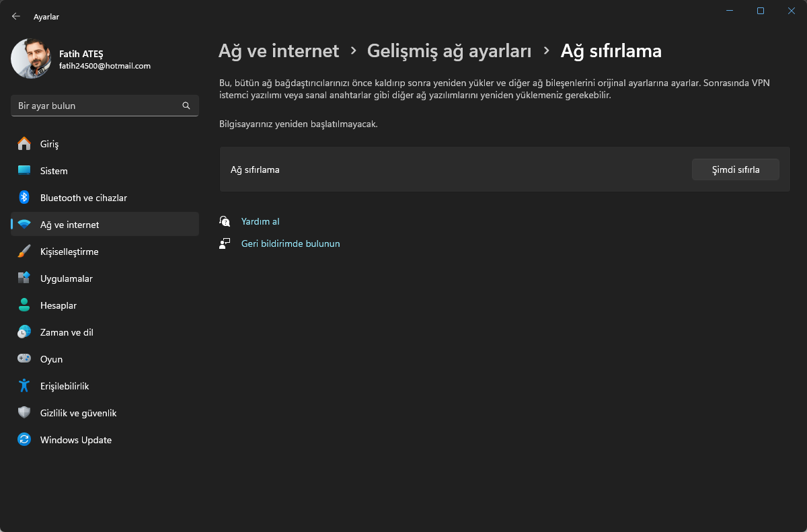The width and height of the screenshot is (807, 532).
Task: Click Geri bildirimde bulunun feedback link
Action: click(x=290, y=243)
